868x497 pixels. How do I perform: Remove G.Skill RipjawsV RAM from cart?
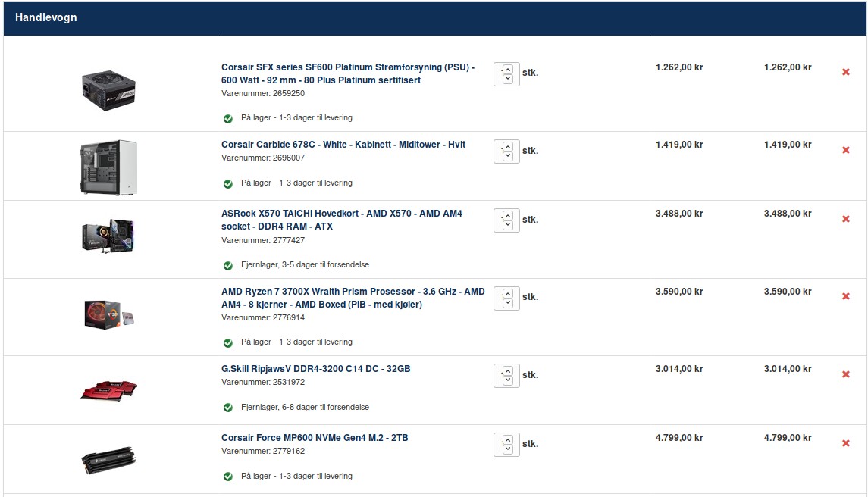coord(846,374)
